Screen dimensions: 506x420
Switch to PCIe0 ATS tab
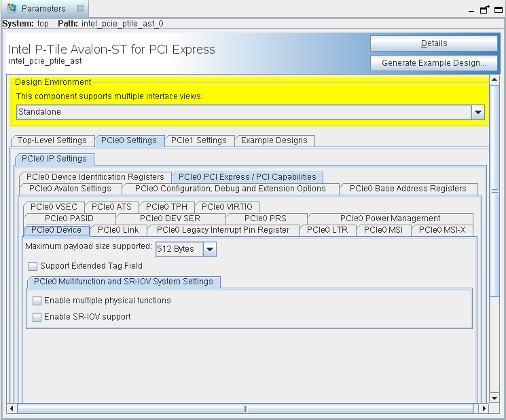(111, 207)
